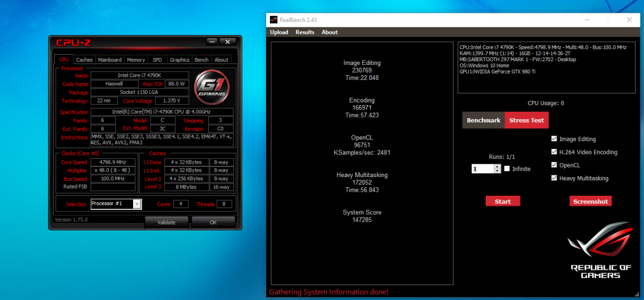Click the Technology value 22 nm
The height and width of the screenshot is (300, 644).
(x=104, y=100)
